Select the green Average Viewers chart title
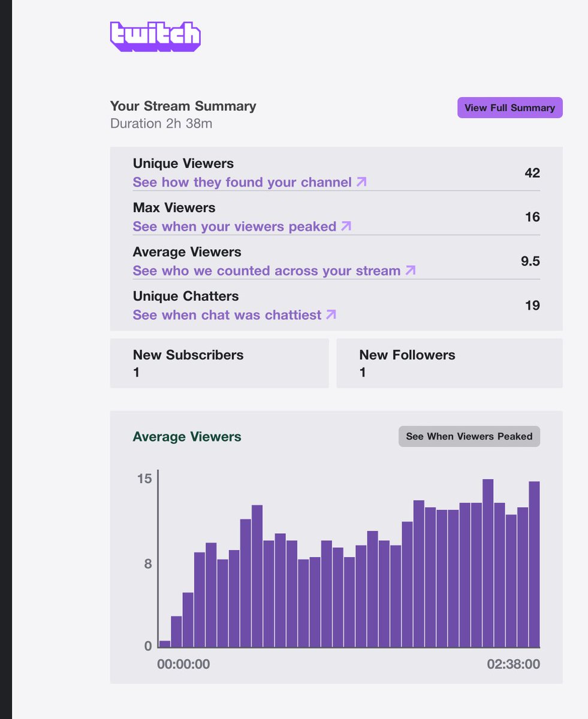Screen dimensions: 588x719 click(187, 437)
